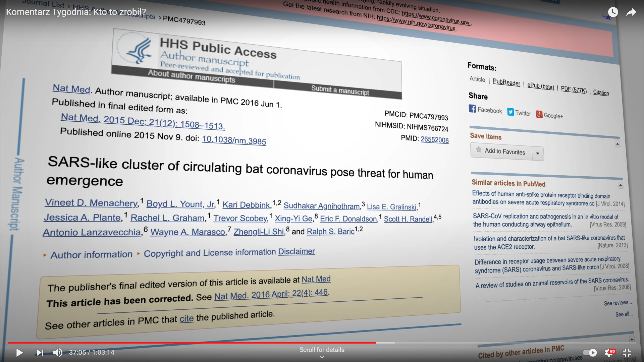
Task: Mute the video volume
Action: 58,353
